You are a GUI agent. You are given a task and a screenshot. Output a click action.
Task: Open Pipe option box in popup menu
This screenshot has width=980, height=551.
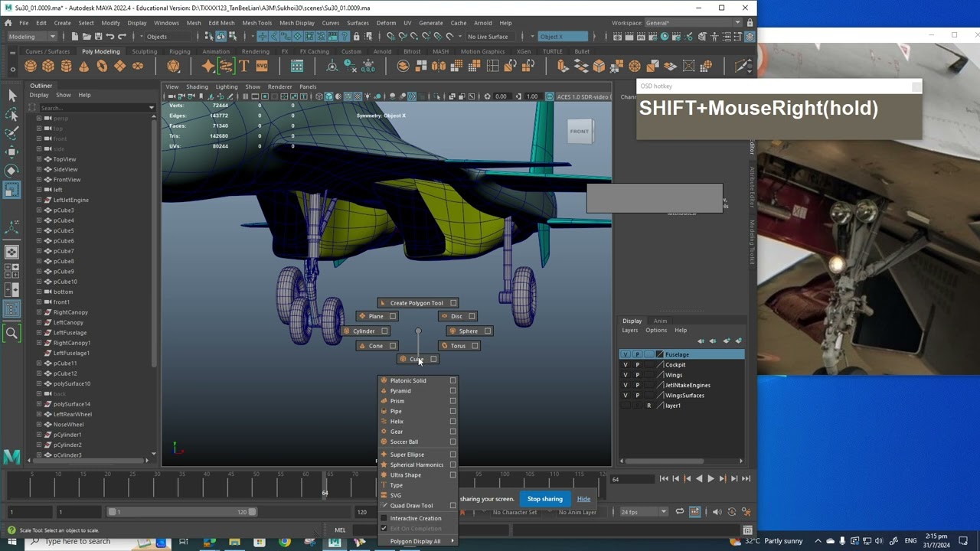[453, 411]
